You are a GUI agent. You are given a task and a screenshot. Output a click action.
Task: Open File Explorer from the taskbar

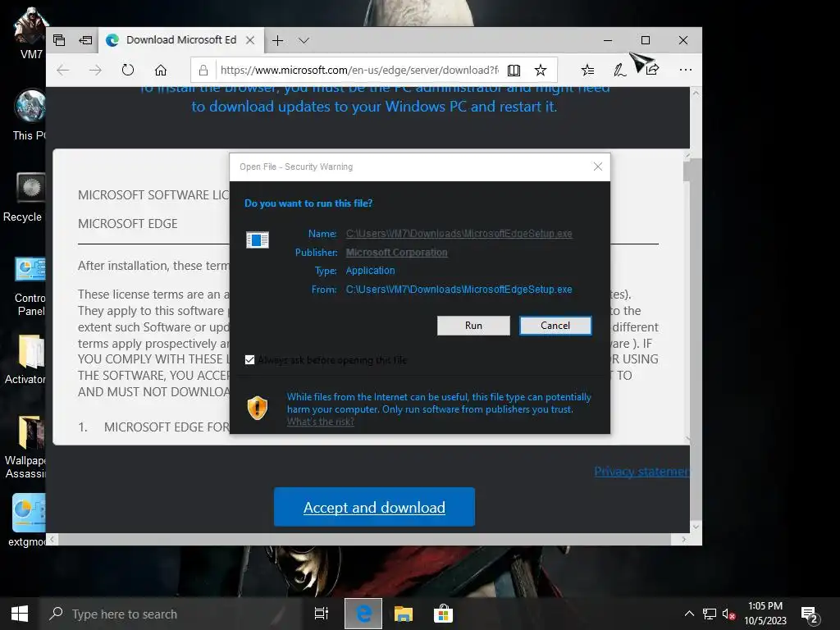(404, 614)
